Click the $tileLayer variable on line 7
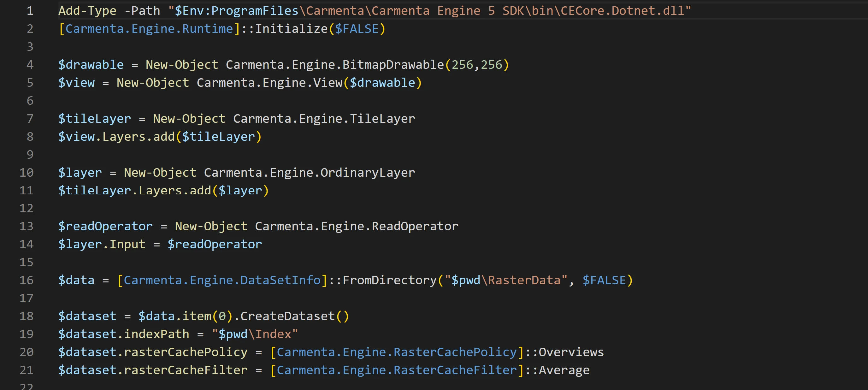Image resolution: width=868 pixels, height=390 pixels. (x=94, y=119)
